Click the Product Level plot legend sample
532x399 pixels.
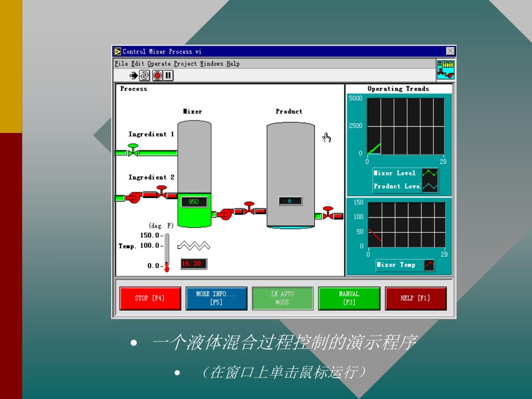pyautogui.click(x=430, y=187)
